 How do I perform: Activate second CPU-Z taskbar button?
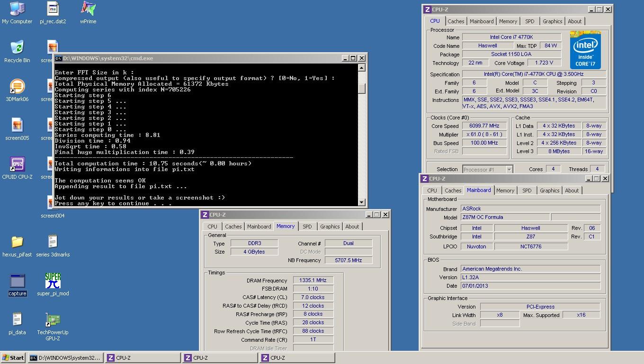(220, 358)
